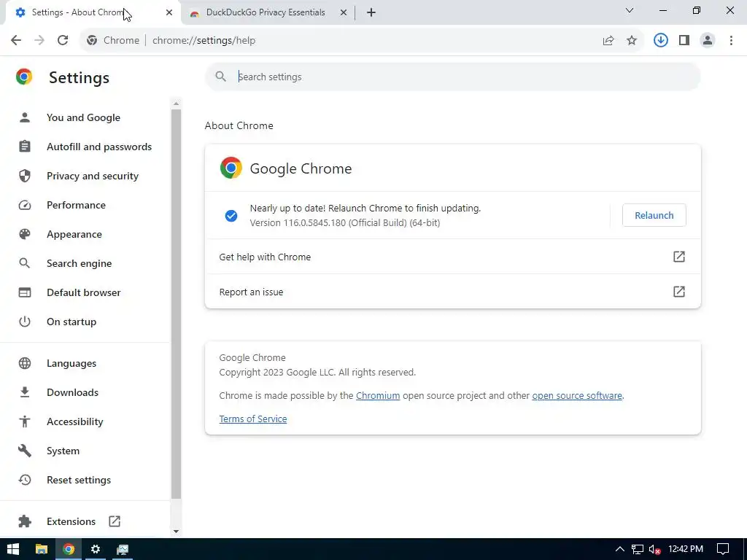Open external link icon for Get help with Chrome
This screenshot has width=747, height=560.
point(679,257)
